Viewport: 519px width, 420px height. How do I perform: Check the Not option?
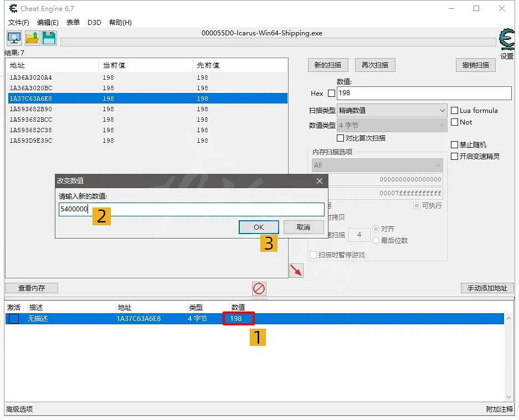(455, 122)
